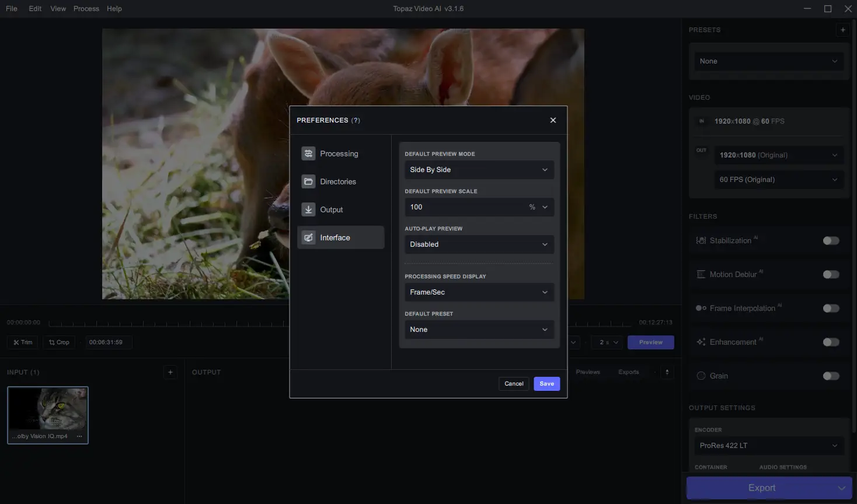Click the Trim tool button
857x504 pixels.
23,342
